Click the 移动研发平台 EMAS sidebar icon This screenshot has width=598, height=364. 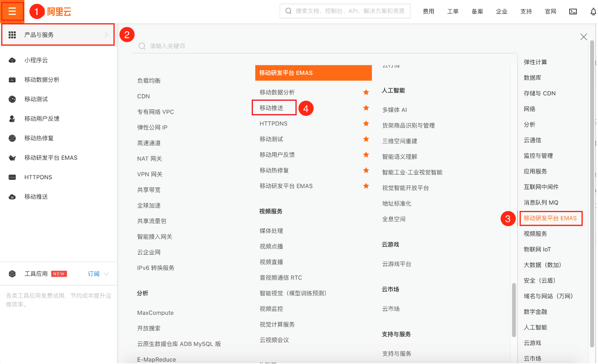(12, 158)
